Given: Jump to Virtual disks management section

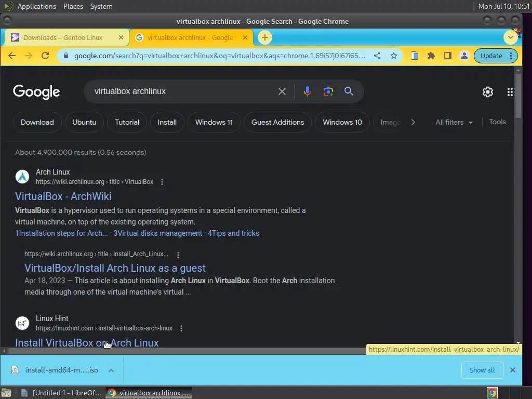Looking at the screenshot, I should 158,233.
